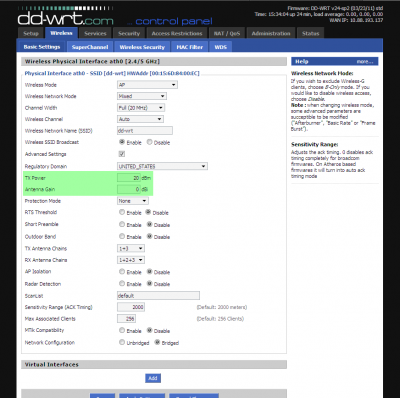400x398 pixels.
Task: Click the WAN IP address text
Action: (x=356, y=20)
